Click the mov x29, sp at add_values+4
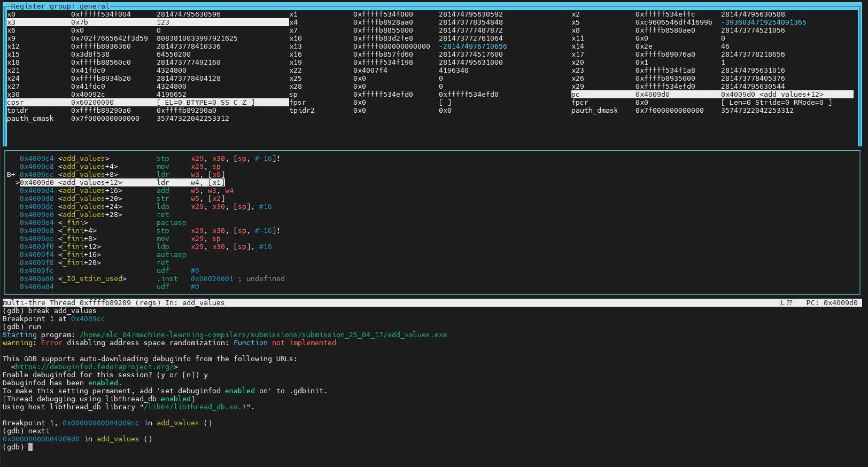 (x=120, y=167)
